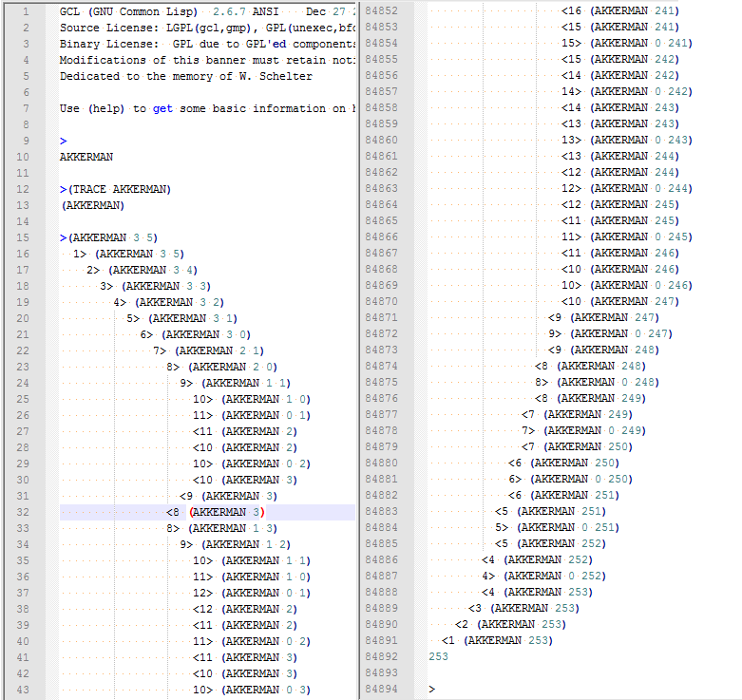
Task: Click the '4> (AKKERMAN 0 252)' trace line
Action: coord(542,576)
